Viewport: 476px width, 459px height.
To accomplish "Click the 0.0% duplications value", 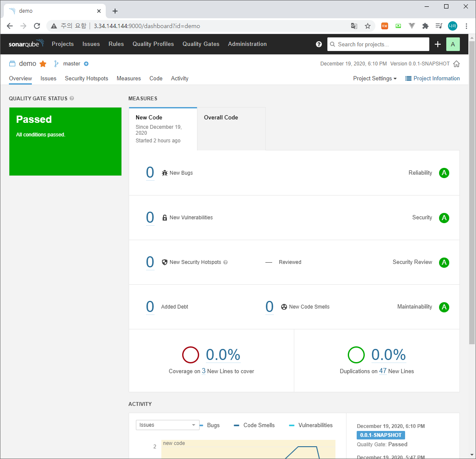I will click(389, 355).
